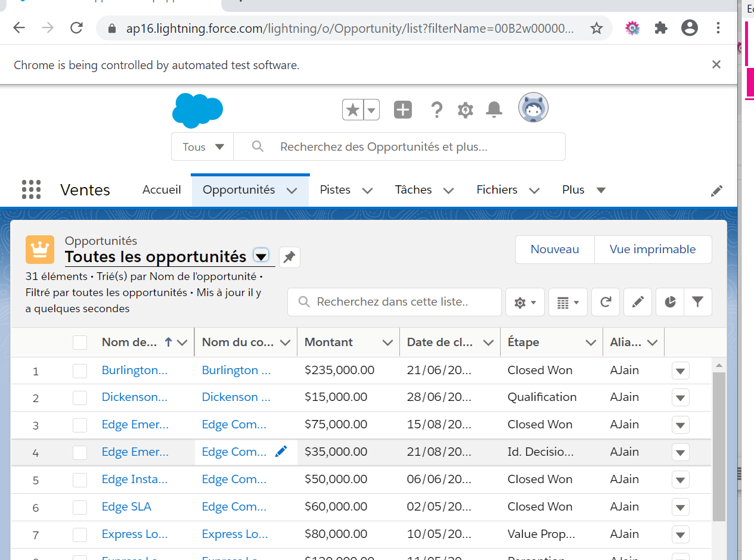The height and width of the screenshot is (560, 754).
Task: Bookmark this page with the star icon
Action: pyautogui.click(x=596, y=28)
